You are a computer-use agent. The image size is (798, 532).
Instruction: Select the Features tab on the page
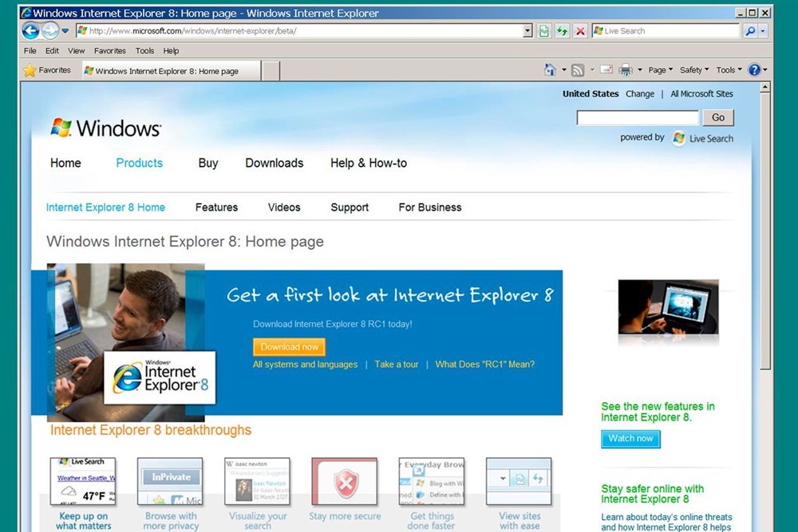216,207
